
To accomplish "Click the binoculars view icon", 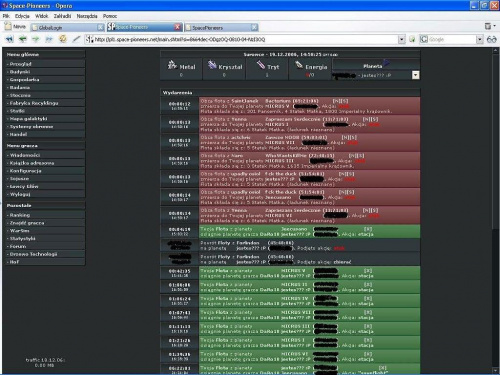I will pos(492,40).
